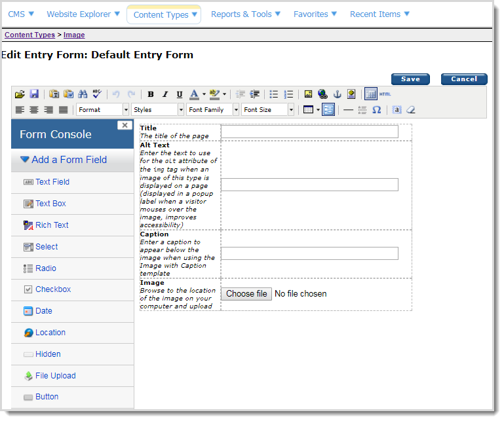504x421 pixels.
Task: Click the paste as plain text icon
Action: click(x=54, y=94)
